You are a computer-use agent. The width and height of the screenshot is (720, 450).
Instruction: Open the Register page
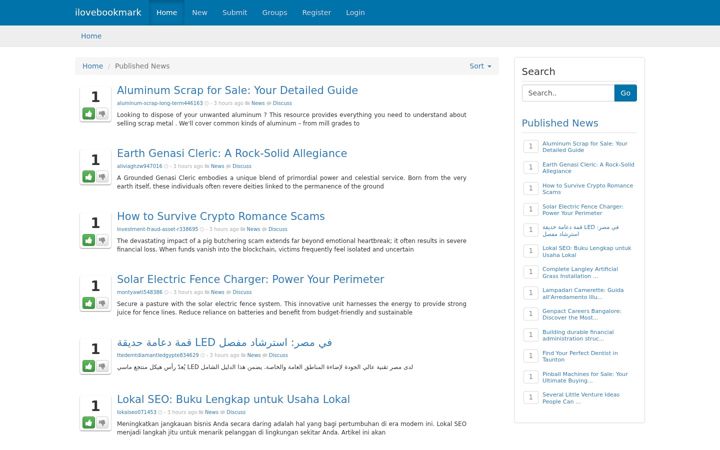(x=316, y=12)
